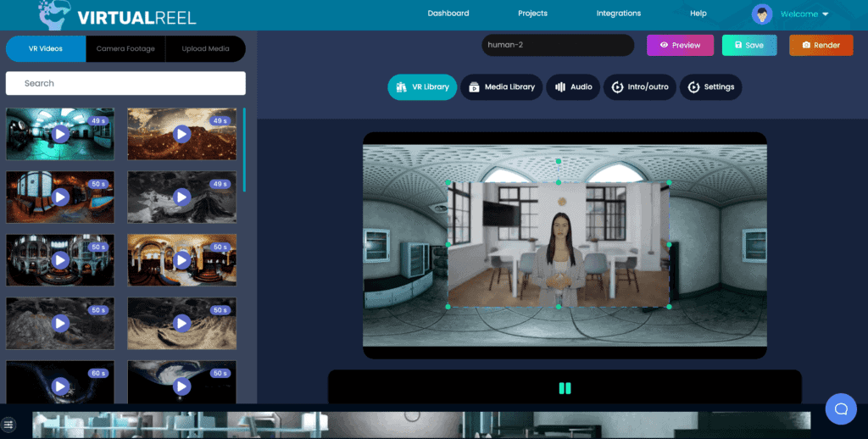This screenshot has height=439, width=868.
Task: Open the VR Library panel
Action: click(x=422, y=87)
